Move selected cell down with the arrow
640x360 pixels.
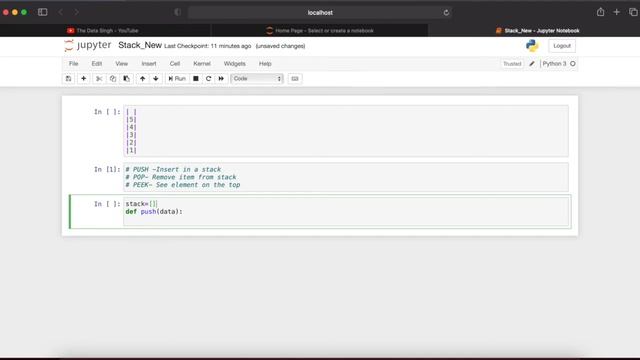(156, 78)
